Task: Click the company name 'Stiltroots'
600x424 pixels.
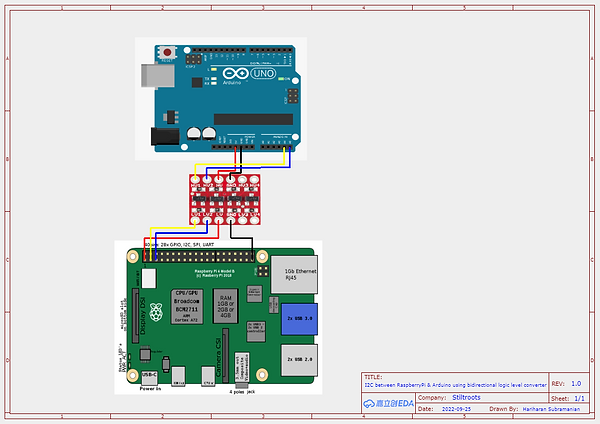Action: (466, 397)
